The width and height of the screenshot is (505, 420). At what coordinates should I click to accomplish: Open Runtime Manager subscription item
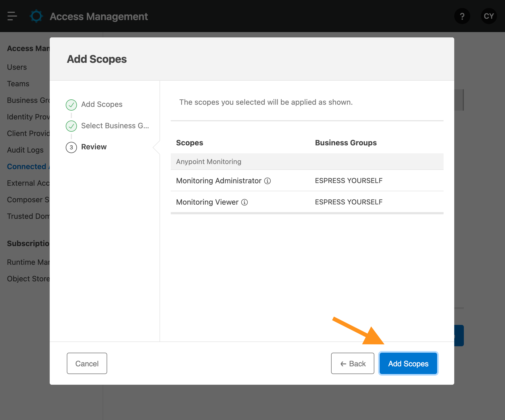tap(28, 262)
